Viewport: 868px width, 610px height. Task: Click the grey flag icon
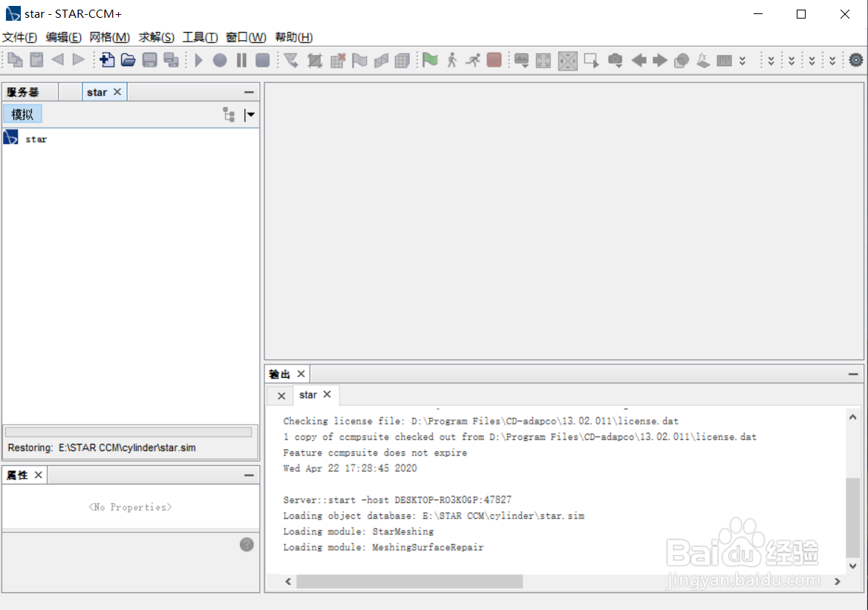pyautogui.click(x=360, y=60)
